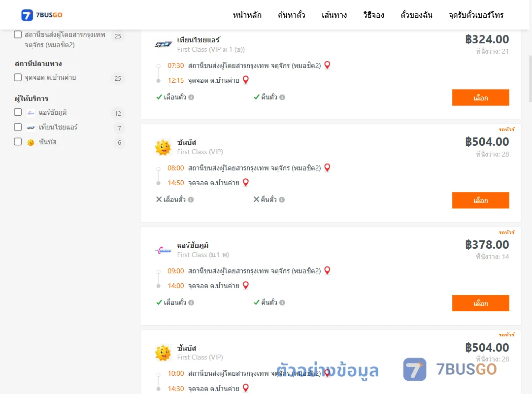Tick the เทียนไชยแอร์ operator checkbox
The width and height of the screenshot is (532, 394).
click(18, 127)
